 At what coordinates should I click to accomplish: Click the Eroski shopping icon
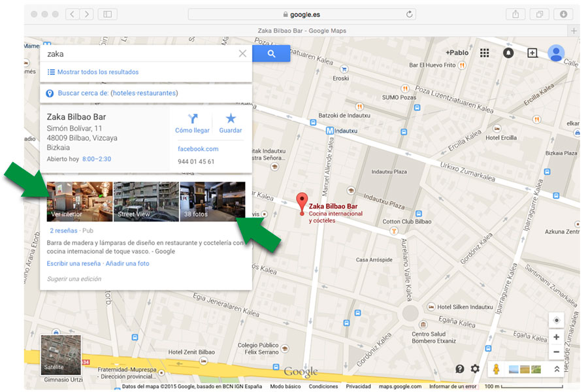pyautogui.click(x=344, y=69)
